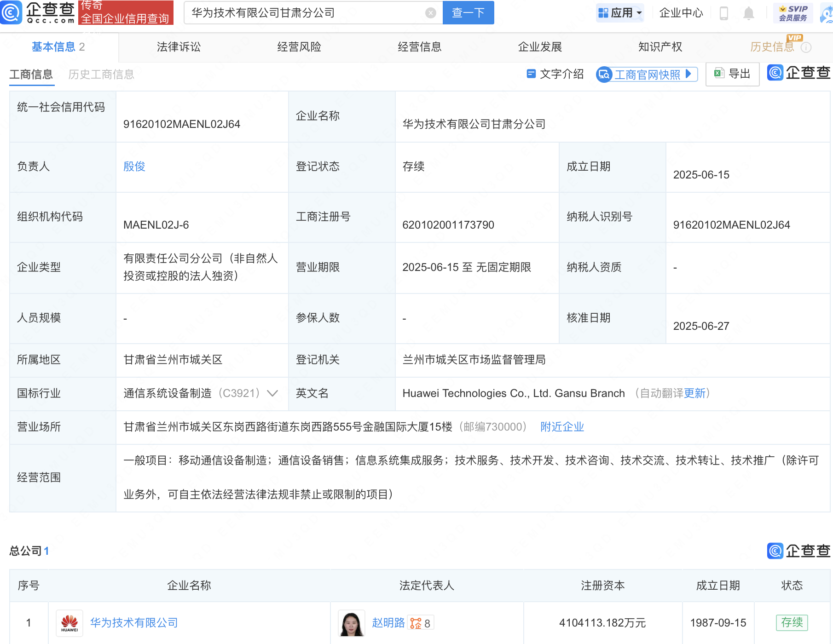Click the 注册资本 column header
The width and height of the screenshot is (833, 644).
click(603, 586)
